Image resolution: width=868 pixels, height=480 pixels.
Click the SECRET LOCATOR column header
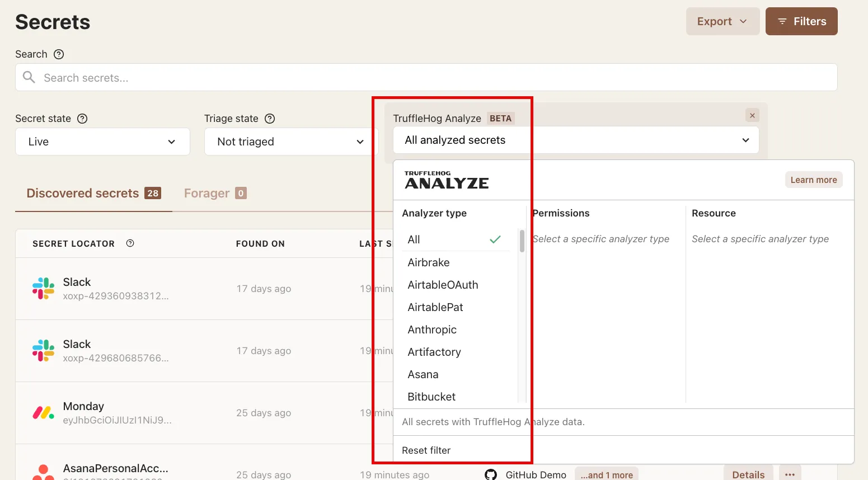73,244
